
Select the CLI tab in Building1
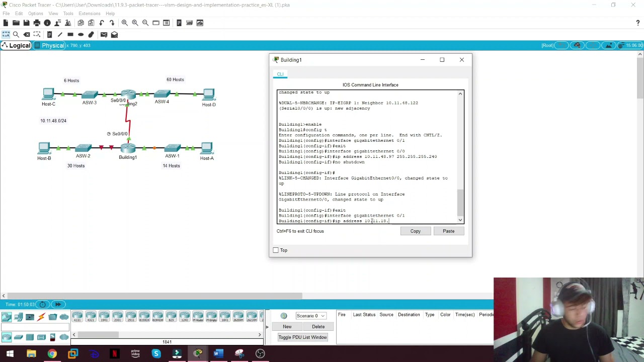(280, 74)
